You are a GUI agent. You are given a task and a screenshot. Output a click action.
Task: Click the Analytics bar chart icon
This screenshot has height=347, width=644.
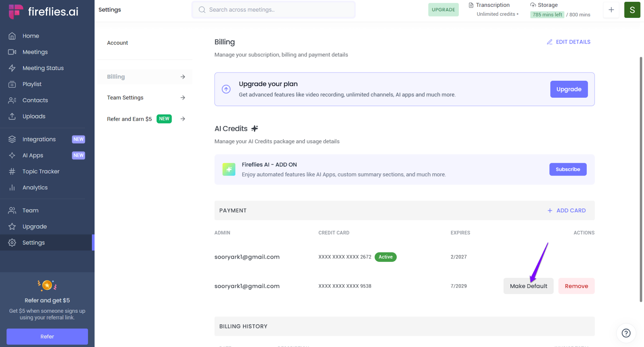click(12, 188)
